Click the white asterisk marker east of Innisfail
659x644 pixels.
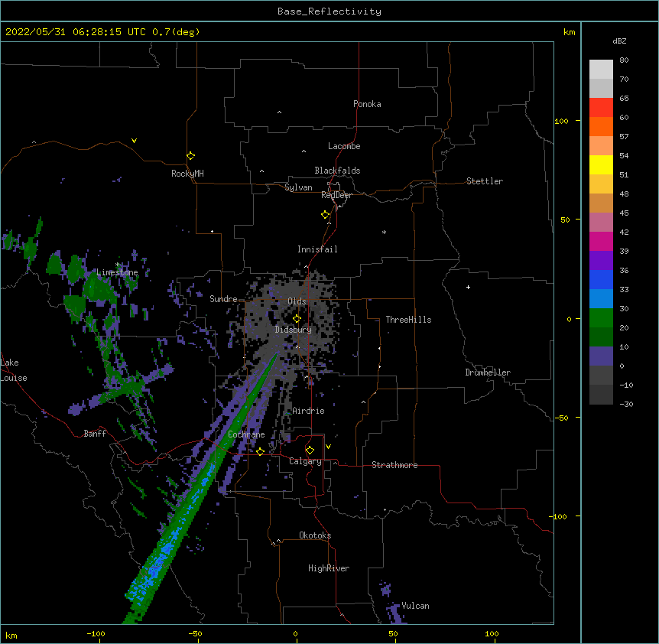click(384, 232)
